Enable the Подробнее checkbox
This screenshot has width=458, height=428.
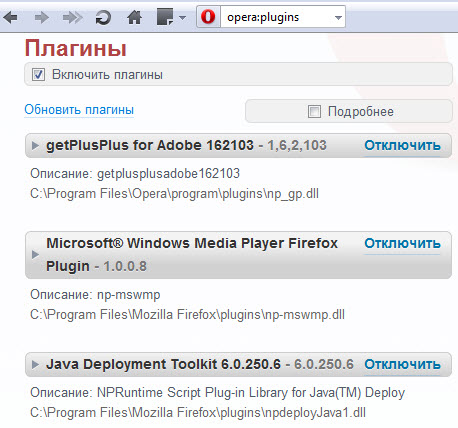(x=314, y=111)
